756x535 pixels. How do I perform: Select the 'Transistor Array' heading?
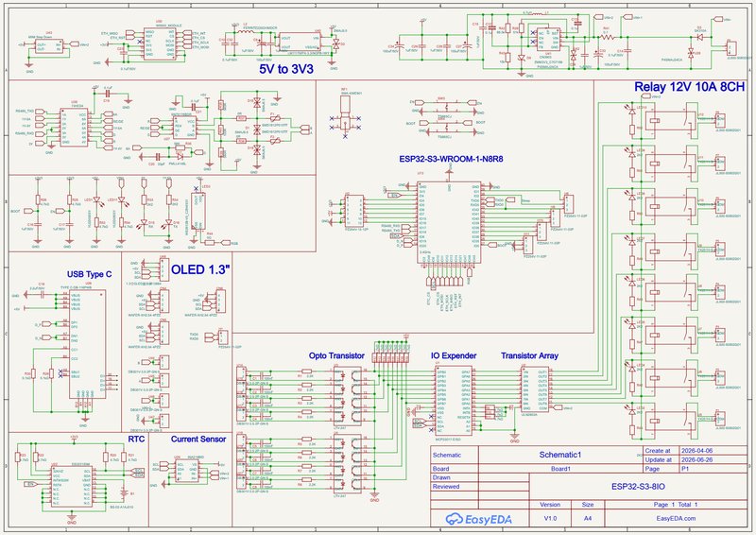[529, 355]
